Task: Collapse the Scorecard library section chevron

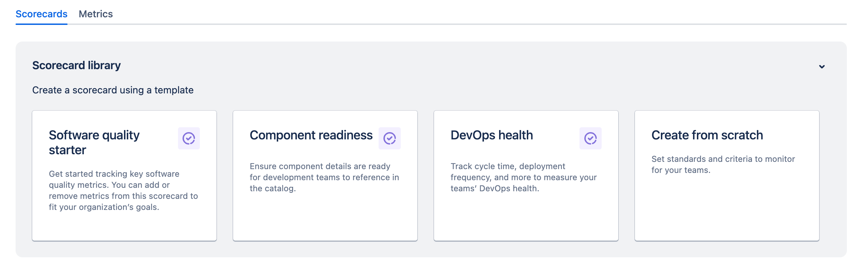Action: pos(822,66)
